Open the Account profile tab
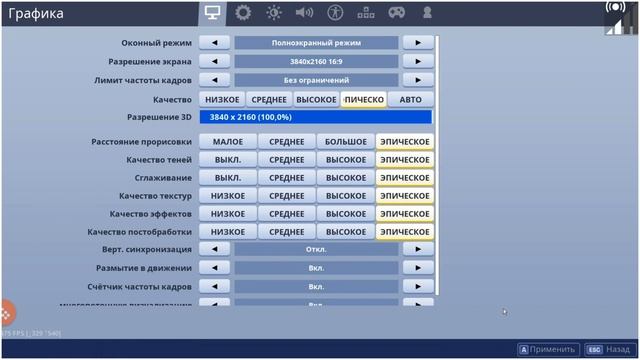 pyautogui.click(x=427, y=13)
